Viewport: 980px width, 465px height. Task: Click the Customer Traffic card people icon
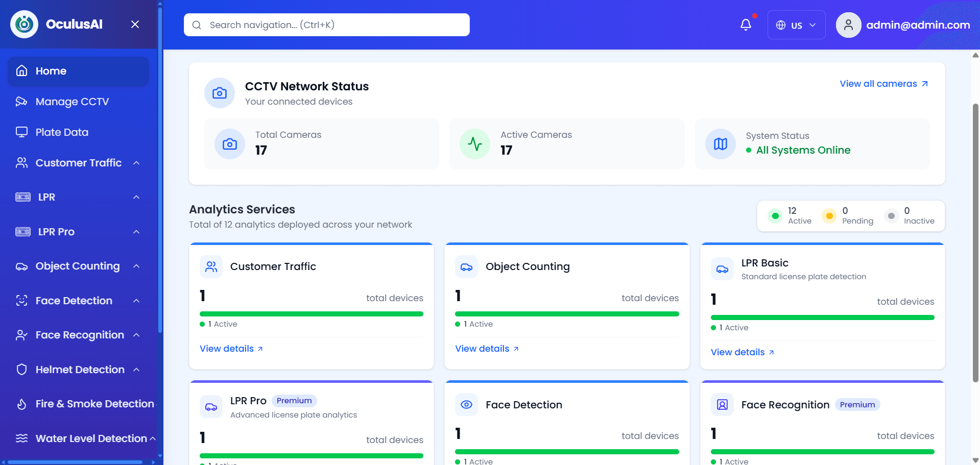click(211, 266)
